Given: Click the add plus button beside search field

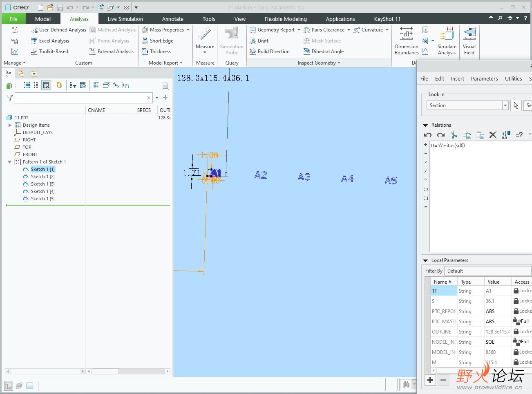Looking at the screenshot, I should 165,98.
